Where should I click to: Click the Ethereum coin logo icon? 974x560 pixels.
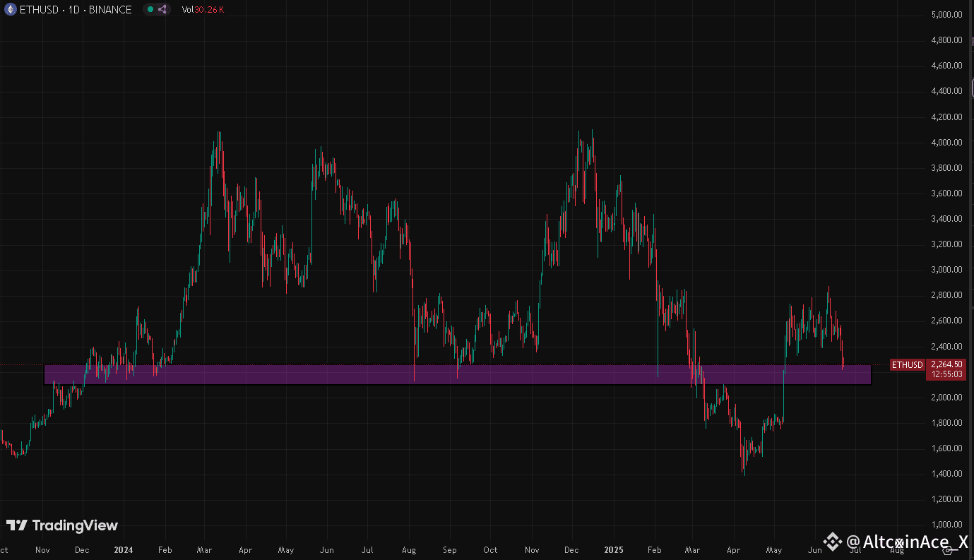9,9
